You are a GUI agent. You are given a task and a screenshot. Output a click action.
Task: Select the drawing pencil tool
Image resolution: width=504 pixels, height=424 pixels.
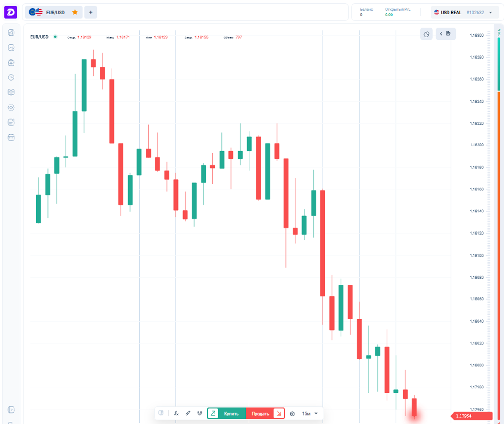pyautogui.click(x=188, y=413)
